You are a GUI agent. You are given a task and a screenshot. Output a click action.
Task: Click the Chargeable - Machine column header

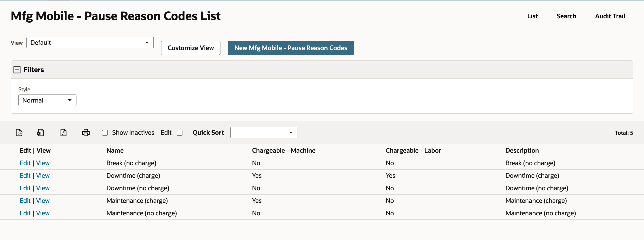point(284,150)
